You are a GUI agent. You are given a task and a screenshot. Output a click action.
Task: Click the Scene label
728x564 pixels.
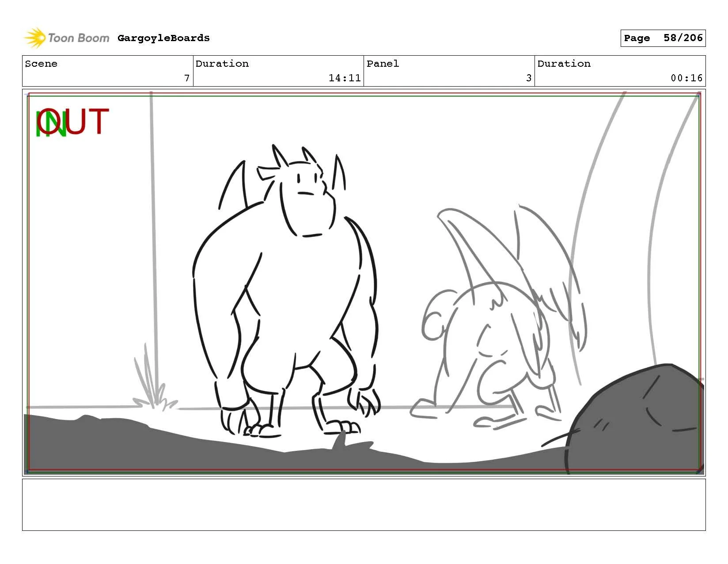coord(41,64)
